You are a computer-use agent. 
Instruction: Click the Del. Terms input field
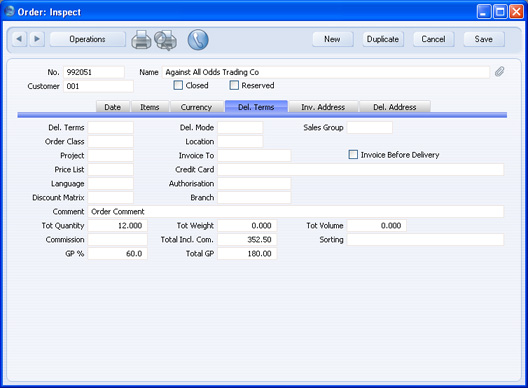110,128
